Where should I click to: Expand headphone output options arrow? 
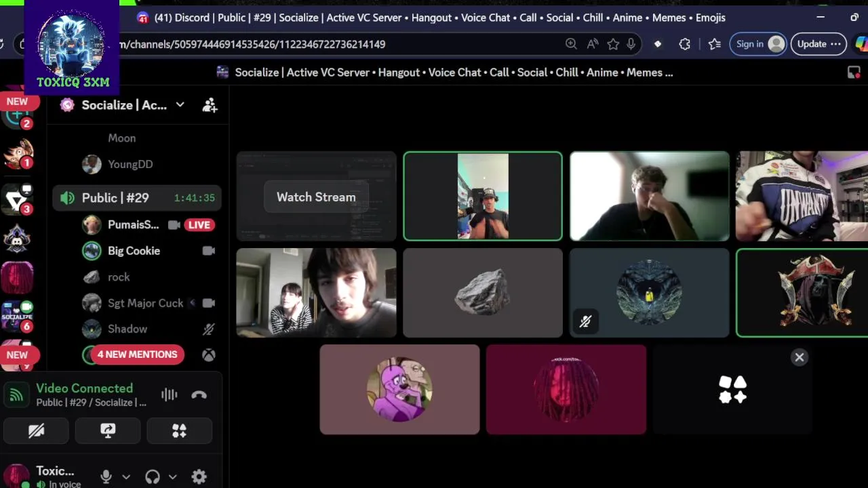(x=172, y=476)
